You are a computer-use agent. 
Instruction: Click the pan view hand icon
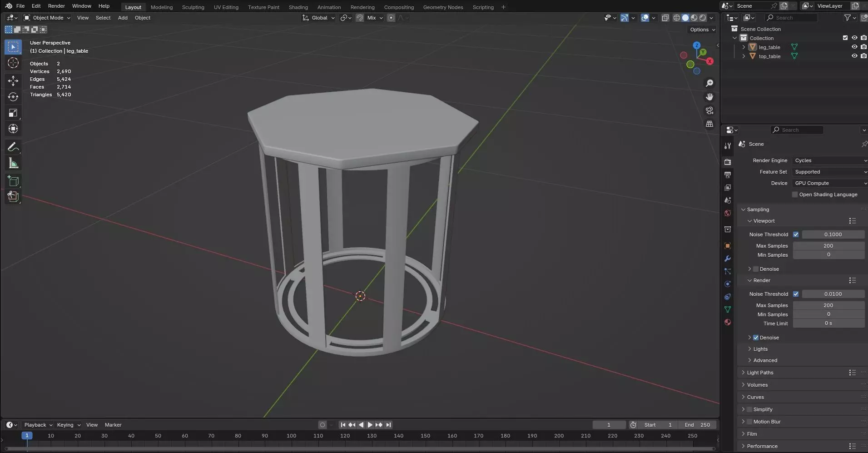click(709, 97)
